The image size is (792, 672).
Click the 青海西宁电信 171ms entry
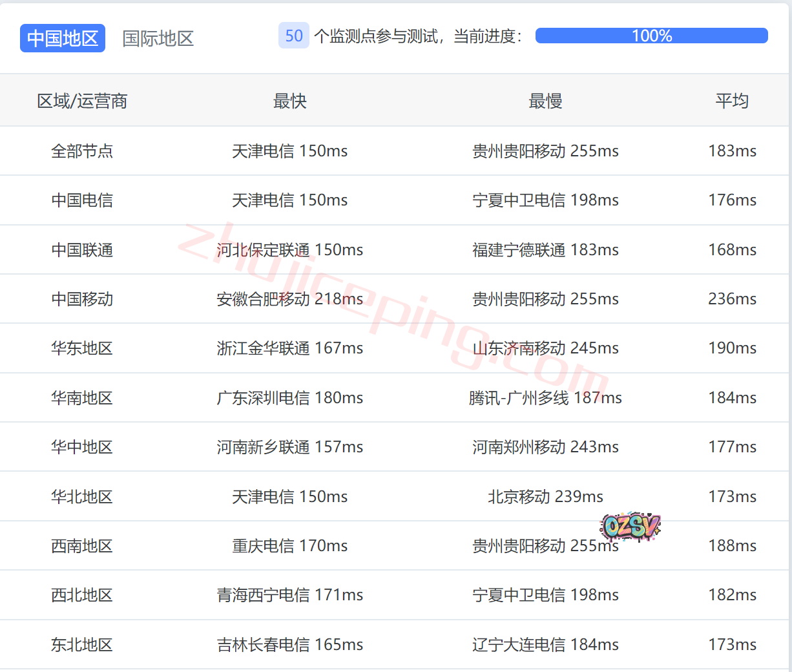pyautogui.click(x=289, y=595)
